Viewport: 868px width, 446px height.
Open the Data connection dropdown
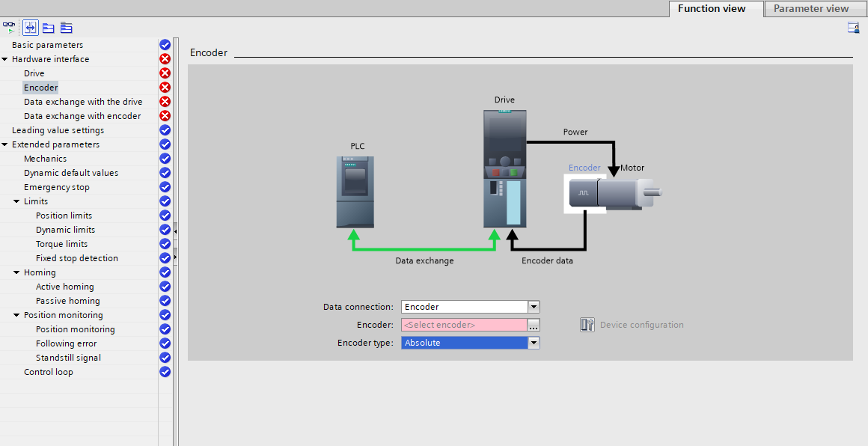[x=534, y=307]
